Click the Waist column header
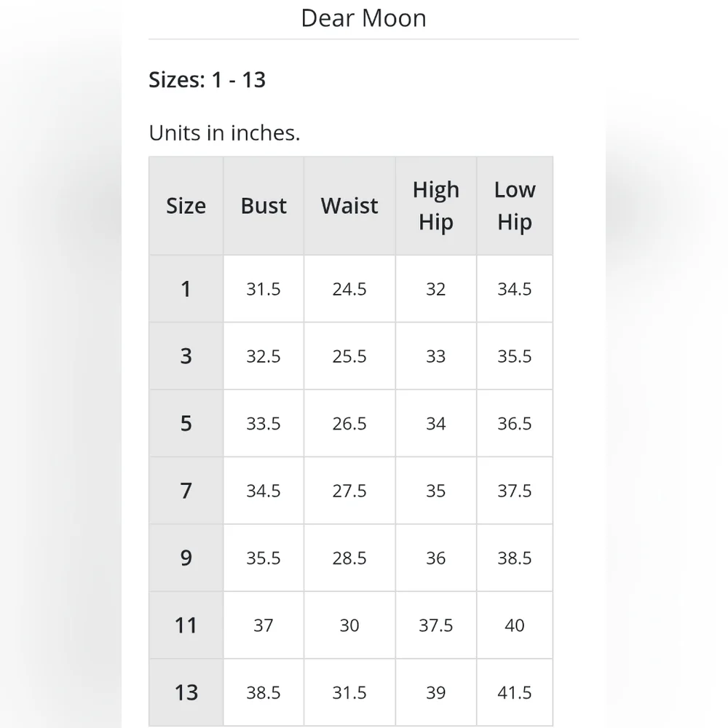This screenshot has width=728, height=728. (x=349, y=206)
